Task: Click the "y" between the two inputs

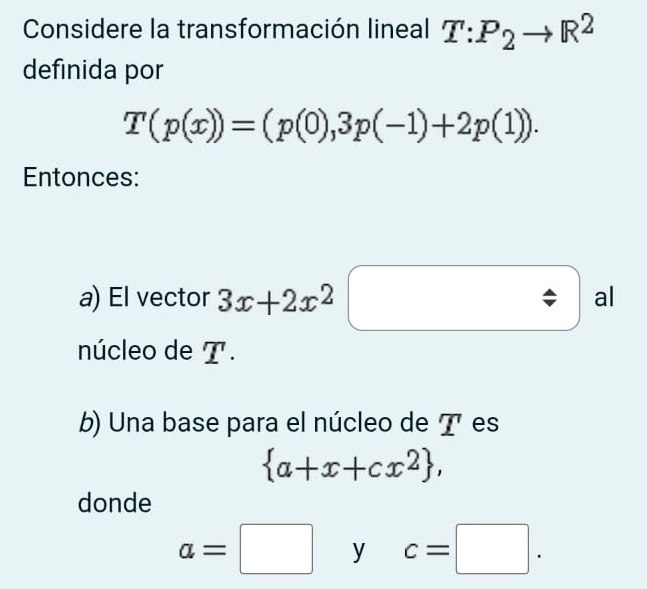Action: click(359, 550)
